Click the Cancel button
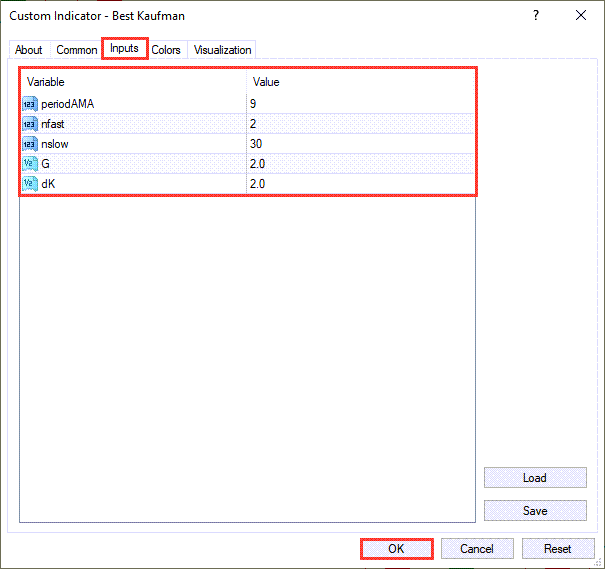The height and width of the screenshot is (569, 605). coord(476,548)
